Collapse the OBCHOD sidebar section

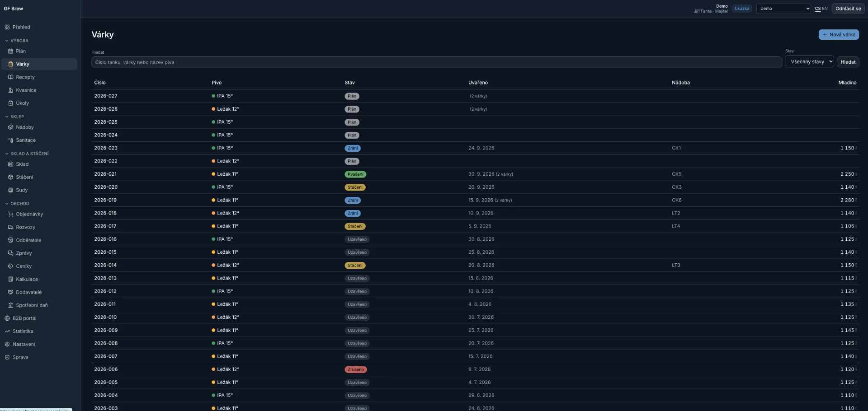(x=17, y=204)
